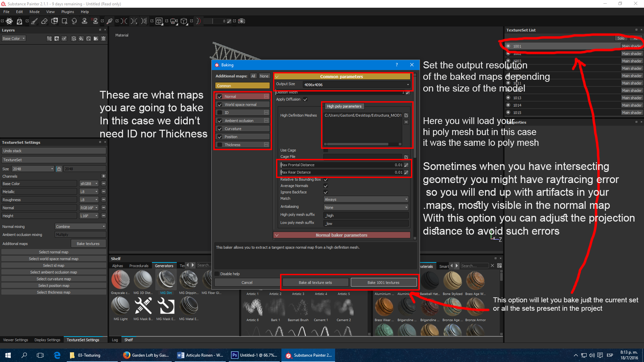Add a channel with the plus icon
Screen dimensions: 644x362
coord(104,176)
